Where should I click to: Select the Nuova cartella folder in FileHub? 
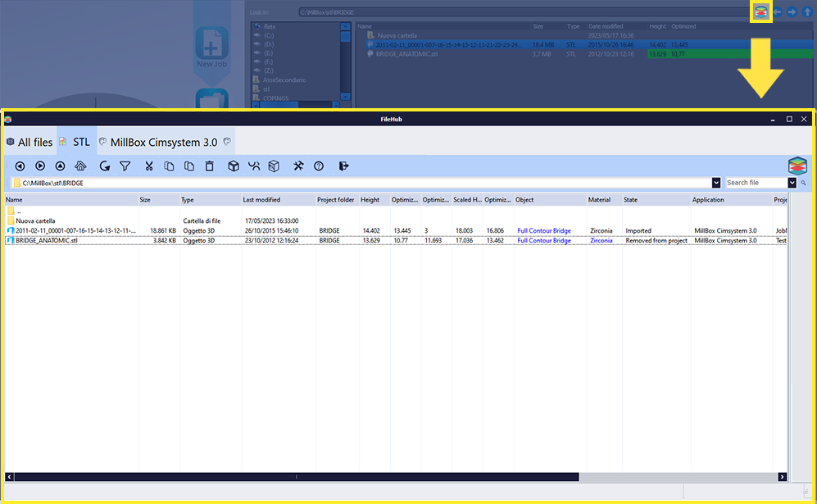(x=35, y=221)
